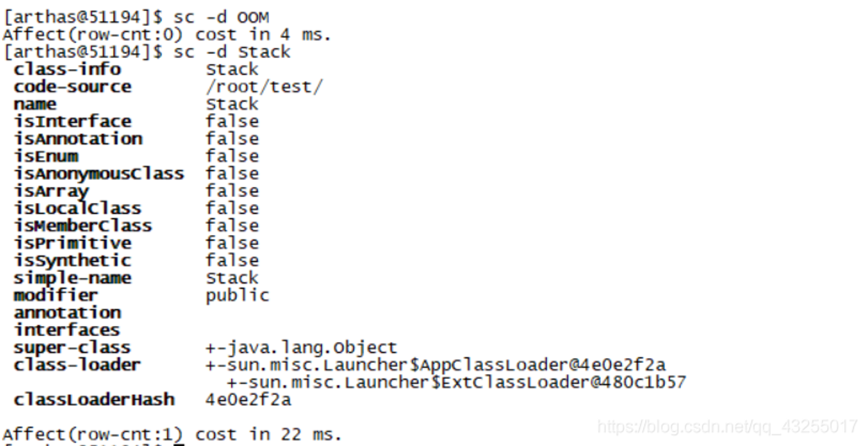Select the AppClassLoader@4e0e2f2a tree entry
Screen dimensions: 868x446
435,365
